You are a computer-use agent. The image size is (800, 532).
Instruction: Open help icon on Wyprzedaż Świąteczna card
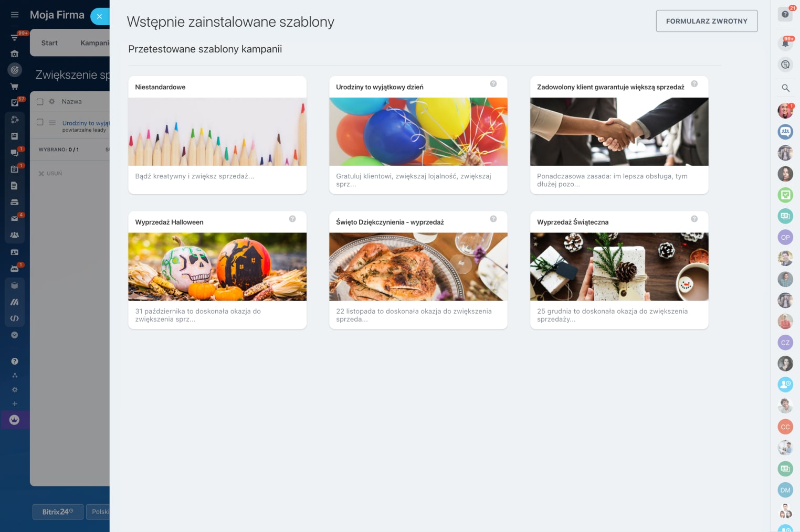[x=694, y=219]
